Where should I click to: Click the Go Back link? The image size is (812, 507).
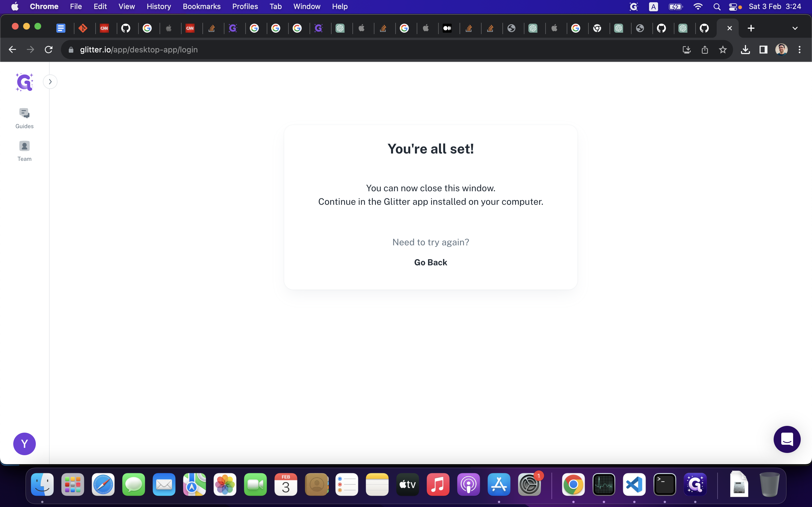click(431, 262)
